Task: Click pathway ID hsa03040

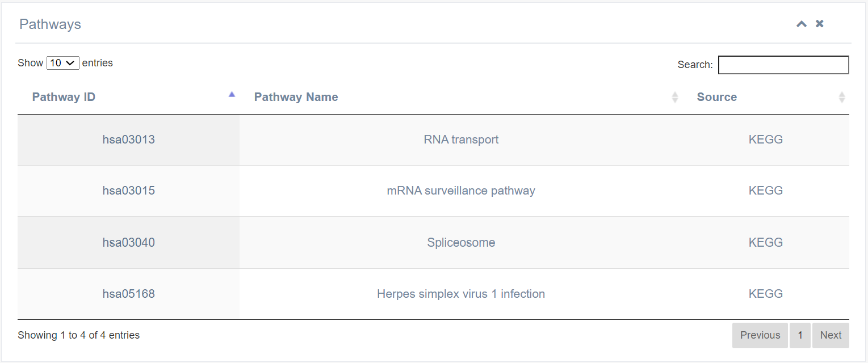Action: 128,243
